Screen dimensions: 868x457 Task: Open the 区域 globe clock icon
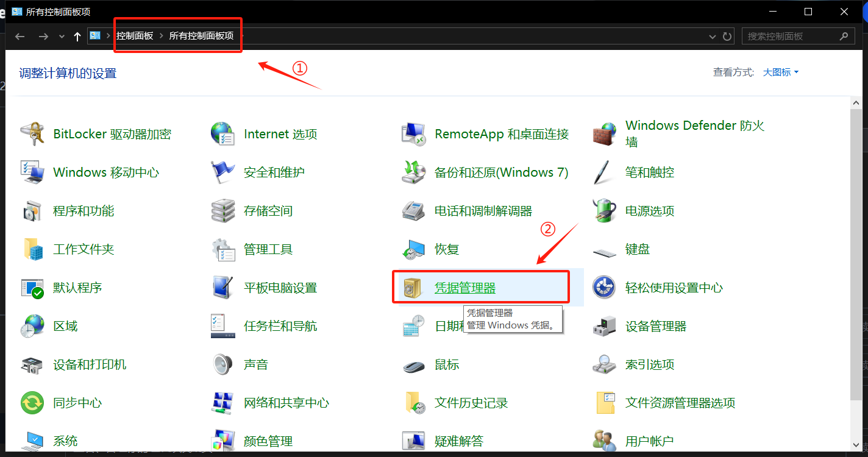32,326
